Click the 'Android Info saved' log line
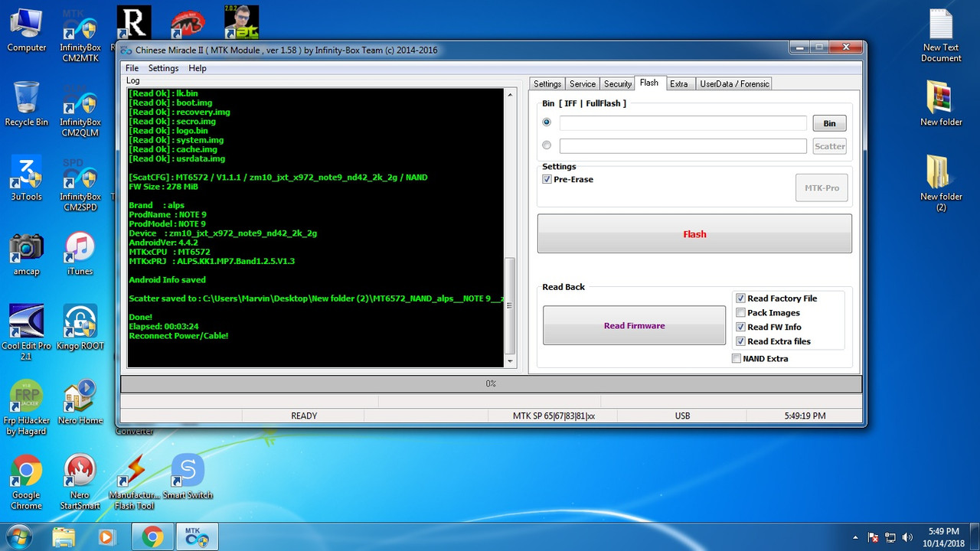Viewport: 980px width, 551px height. [x=167, y=280]
